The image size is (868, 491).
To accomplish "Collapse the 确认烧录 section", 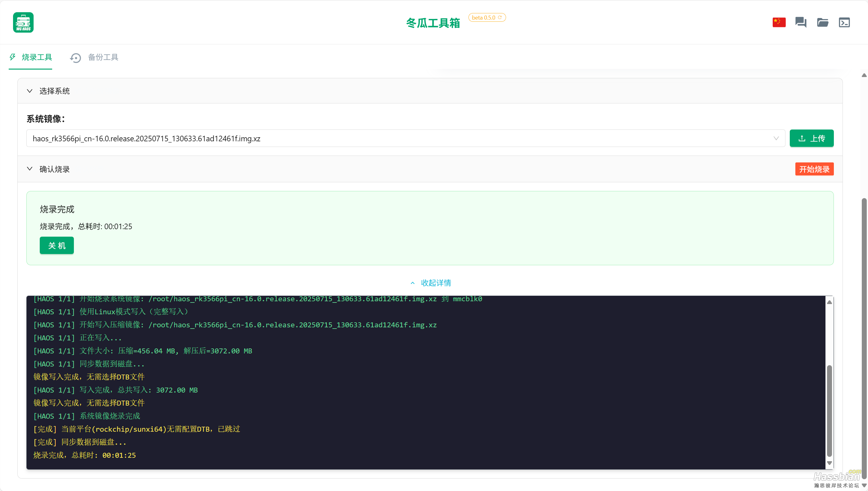I will [30, 169].
